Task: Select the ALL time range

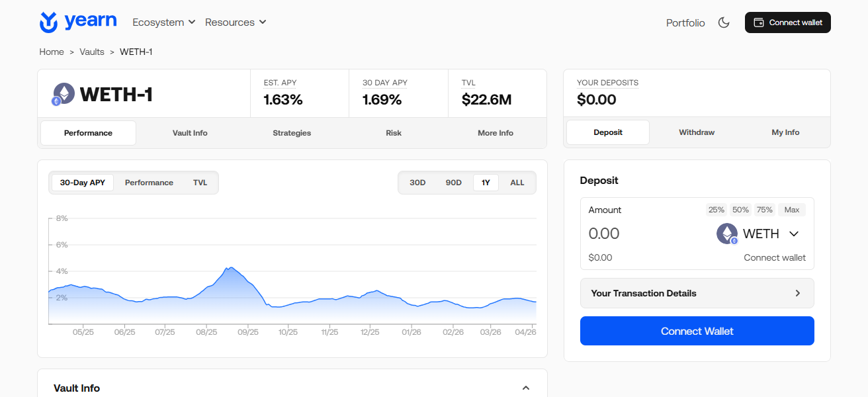Action: [x=517, y=183]
